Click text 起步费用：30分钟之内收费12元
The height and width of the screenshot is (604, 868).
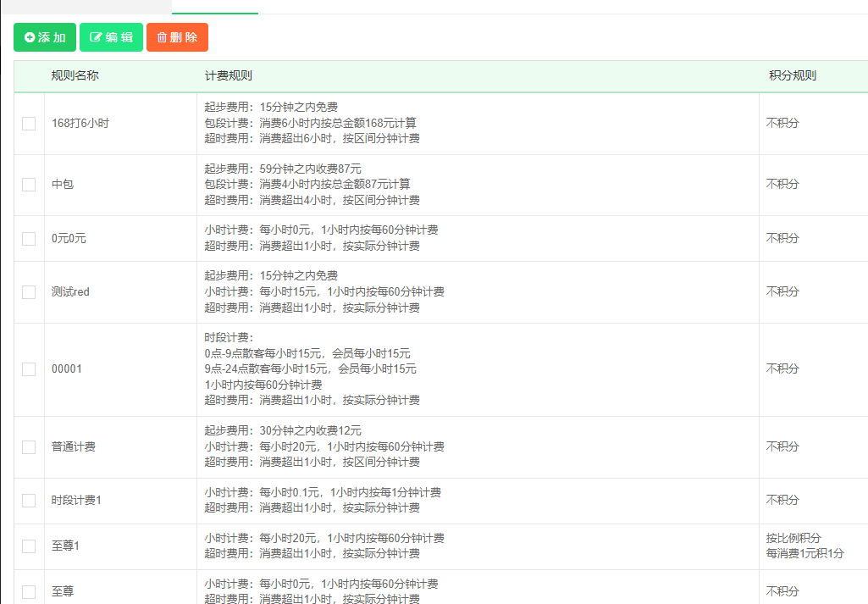coord(283,430)
